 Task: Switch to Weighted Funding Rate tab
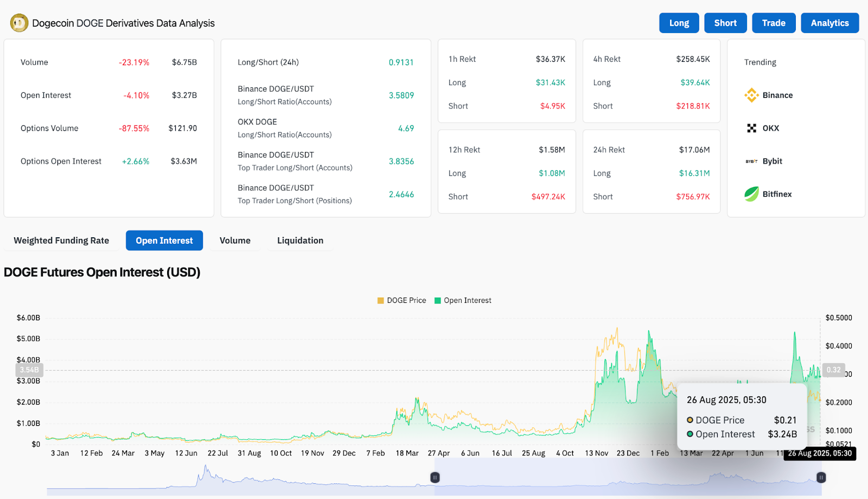61,241
